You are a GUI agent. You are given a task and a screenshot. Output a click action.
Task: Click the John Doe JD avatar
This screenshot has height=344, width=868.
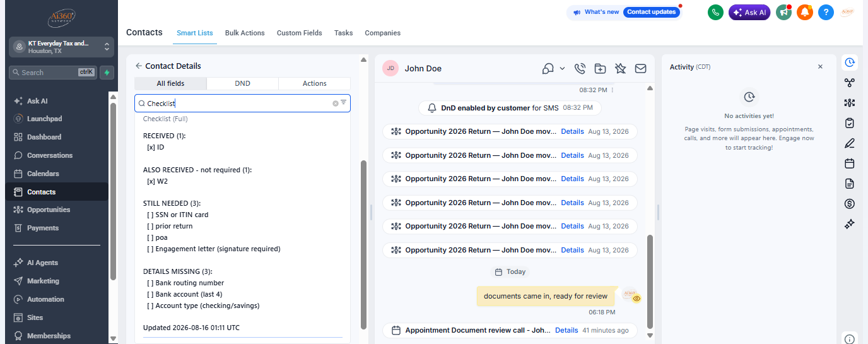point(390,68)
